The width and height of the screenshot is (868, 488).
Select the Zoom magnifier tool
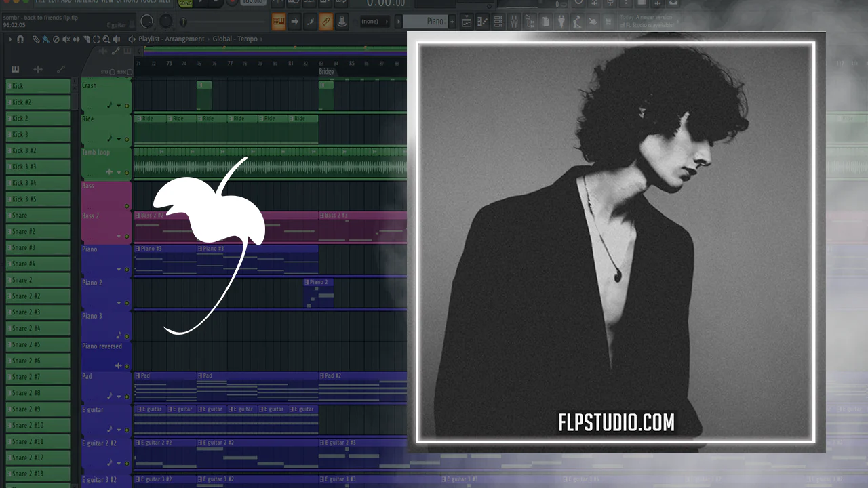[x=106, y=39]
